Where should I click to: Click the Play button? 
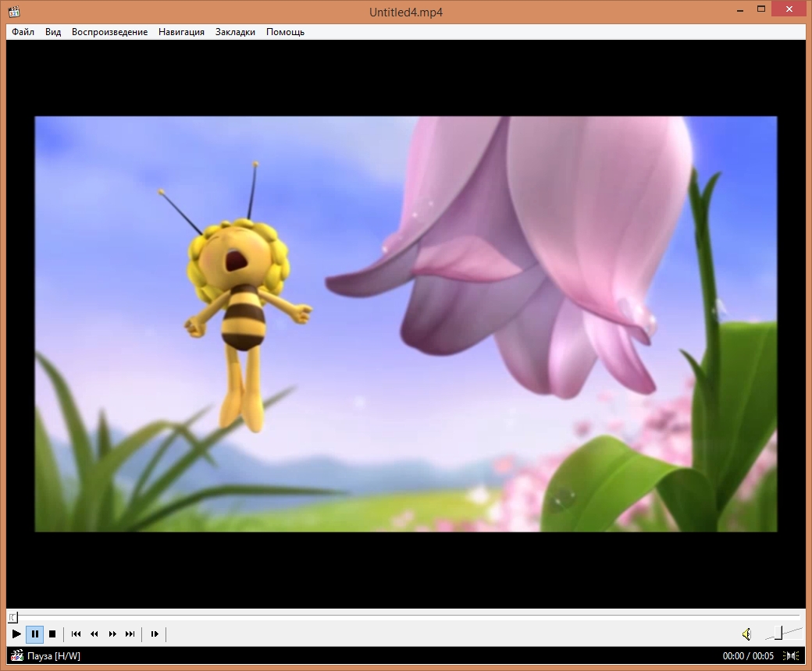pyautogui.click(x=16, y=634)
